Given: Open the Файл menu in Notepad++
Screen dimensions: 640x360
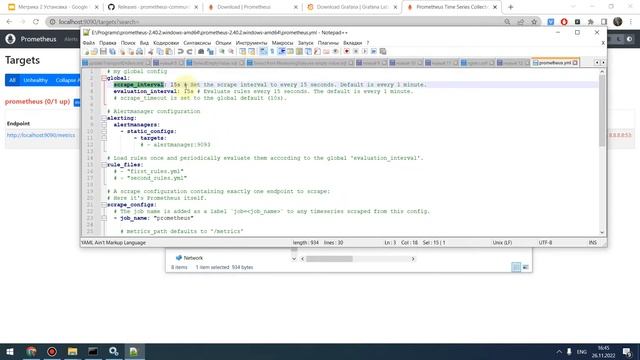Looking at the screenshot, I should tap(89, 43).
